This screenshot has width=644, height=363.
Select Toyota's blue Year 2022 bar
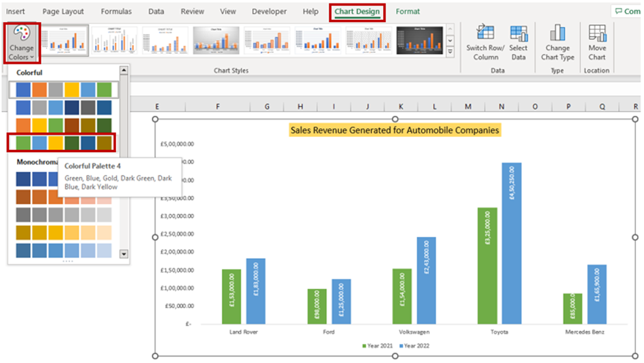pos(512,244)
